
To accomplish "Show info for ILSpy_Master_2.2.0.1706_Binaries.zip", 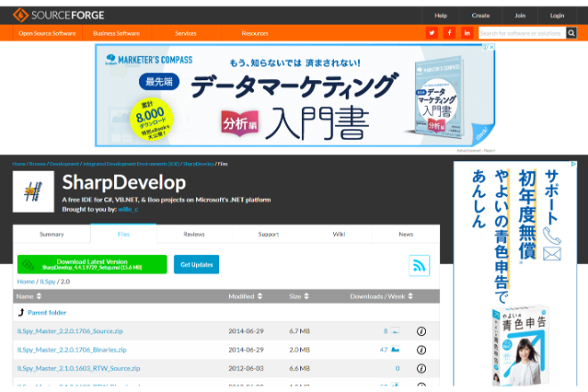I will [x=421, y=350].
